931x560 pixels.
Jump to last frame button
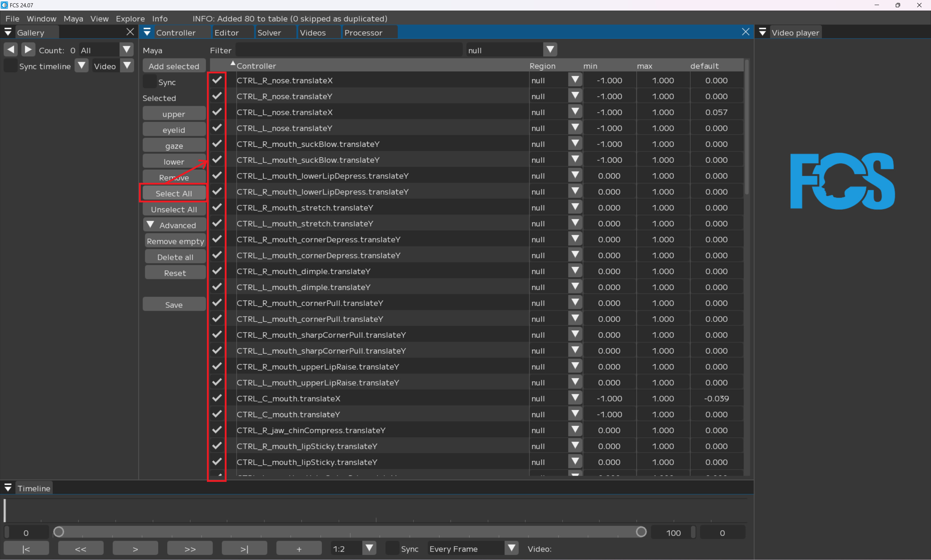pos(244,549)
